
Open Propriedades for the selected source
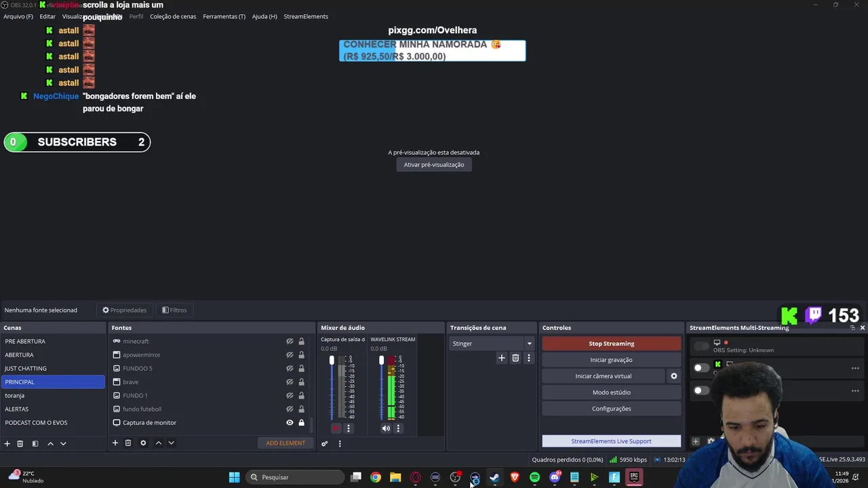[125, 310]
